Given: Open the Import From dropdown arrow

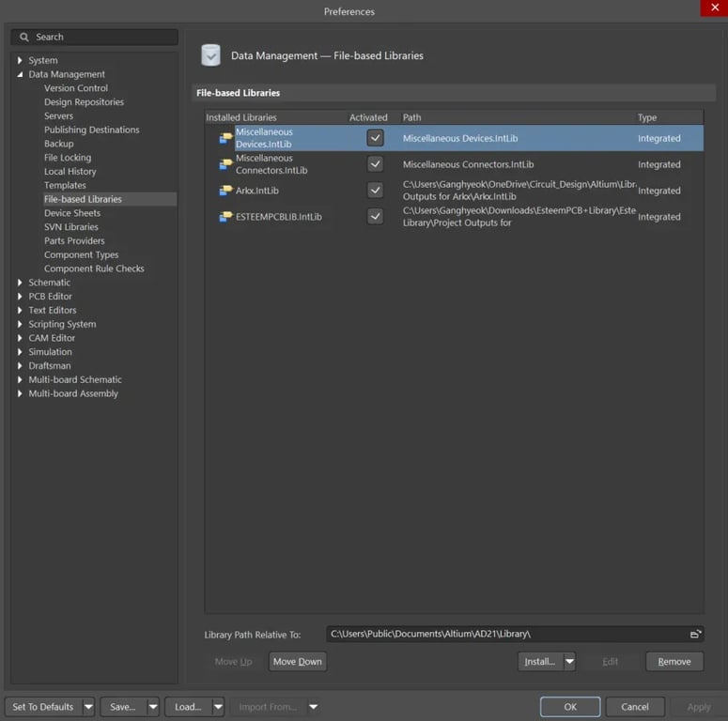Looking at the screenshot, I should tap(314, 707).
